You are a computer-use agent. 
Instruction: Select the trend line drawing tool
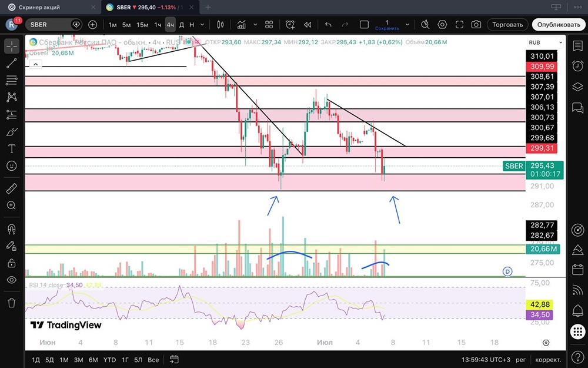click(12, 63)
